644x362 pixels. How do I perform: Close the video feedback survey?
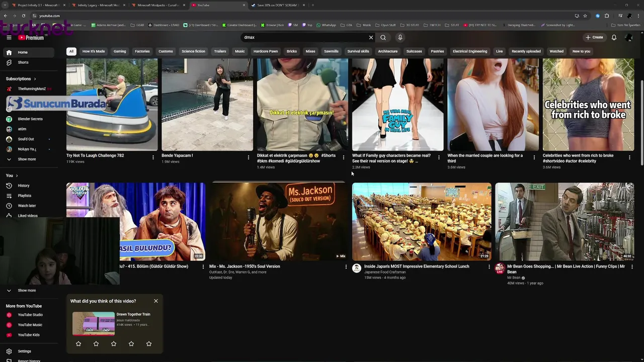156,301
